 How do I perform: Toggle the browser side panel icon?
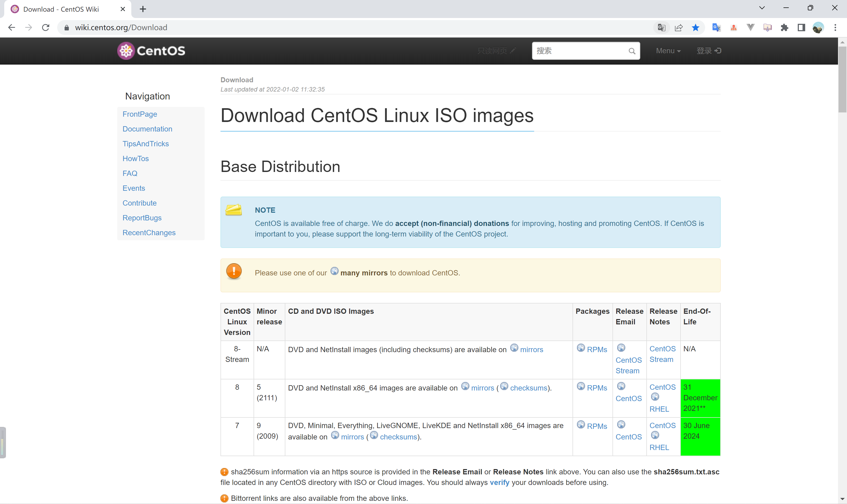[801, 28]
